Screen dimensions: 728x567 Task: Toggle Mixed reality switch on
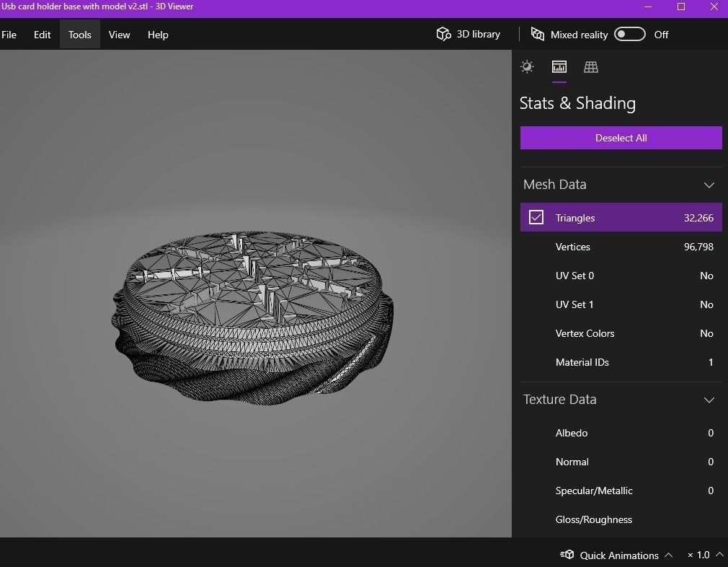[629, 34]
